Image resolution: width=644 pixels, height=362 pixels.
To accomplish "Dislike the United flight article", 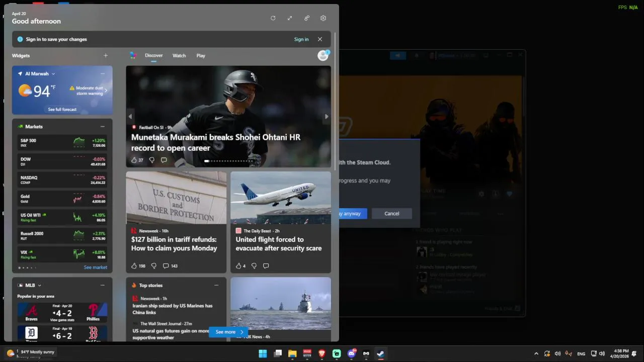I will click(254, 266).
